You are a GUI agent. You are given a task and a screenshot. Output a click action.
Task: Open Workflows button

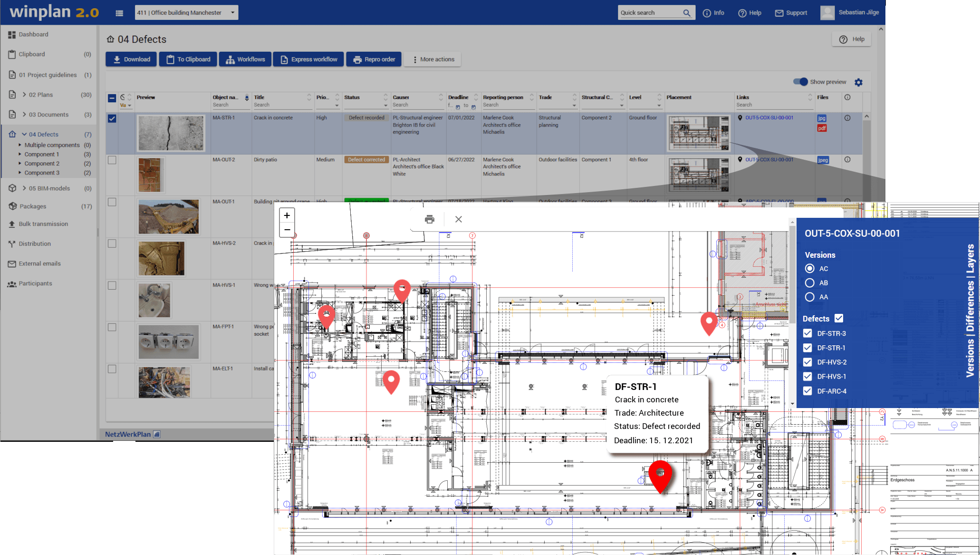(245, 59)
